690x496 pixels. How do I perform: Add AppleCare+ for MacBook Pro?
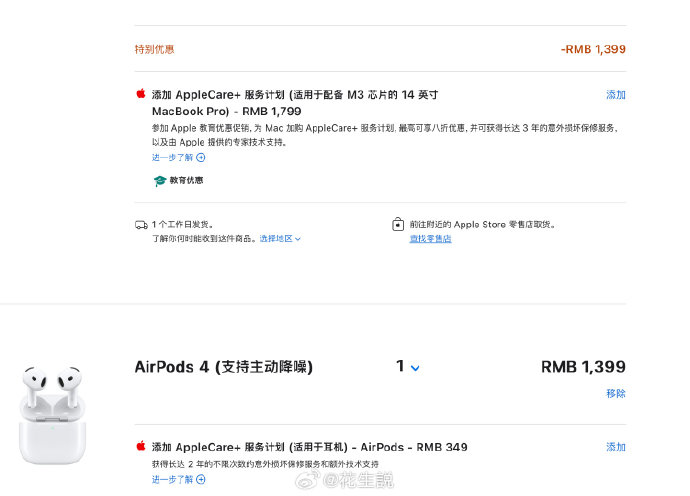tap(616, 95)
